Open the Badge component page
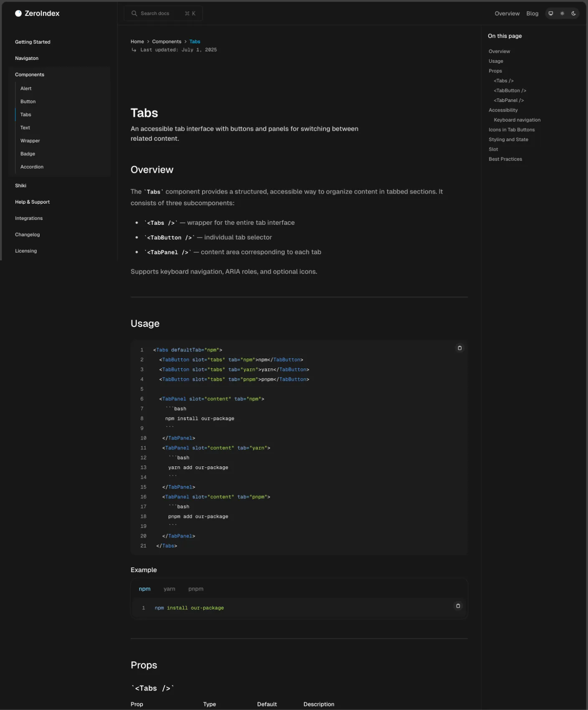 click(28, 154)
